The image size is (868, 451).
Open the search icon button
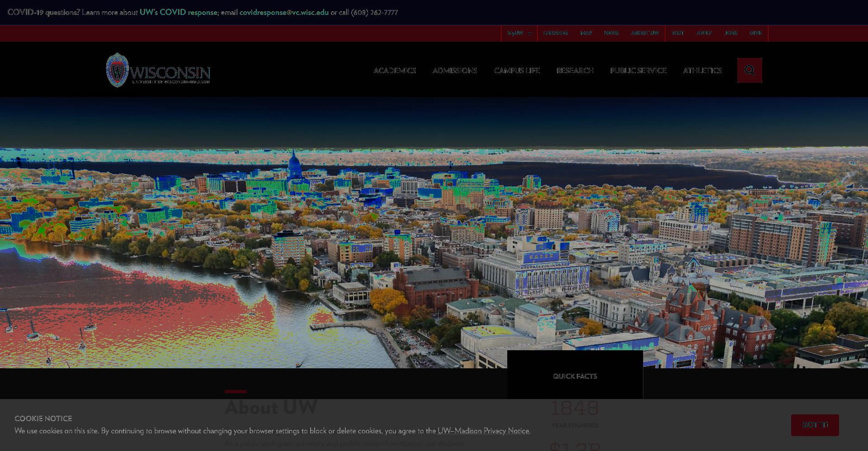[750, 70]
